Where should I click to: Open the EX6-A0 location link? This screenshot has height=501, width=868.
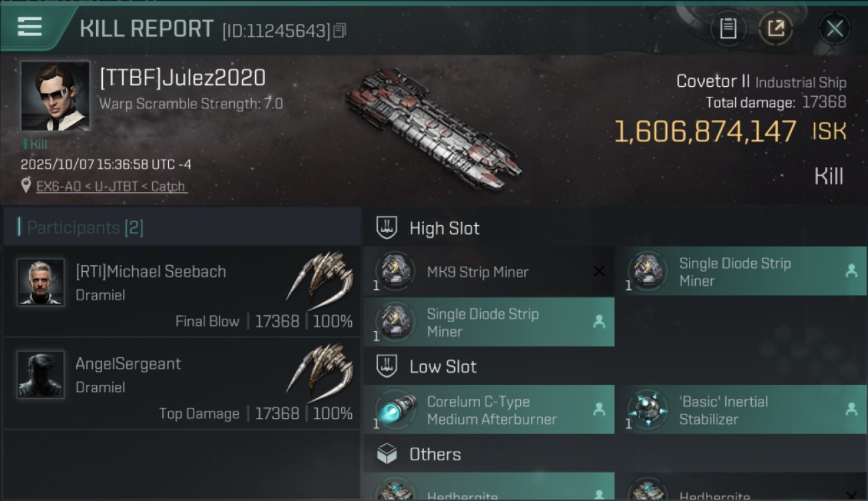[x=111, y=186]
